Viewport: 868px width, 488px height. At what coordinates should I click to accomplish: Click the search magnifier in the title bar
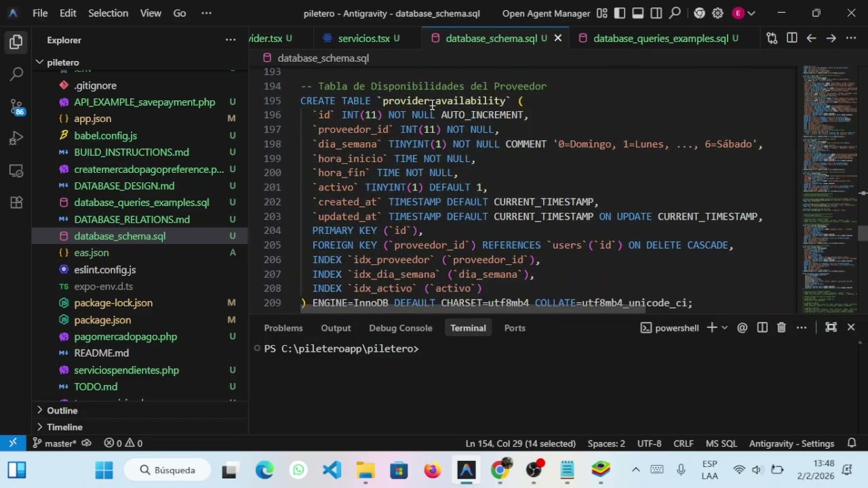tap(675, 13)
